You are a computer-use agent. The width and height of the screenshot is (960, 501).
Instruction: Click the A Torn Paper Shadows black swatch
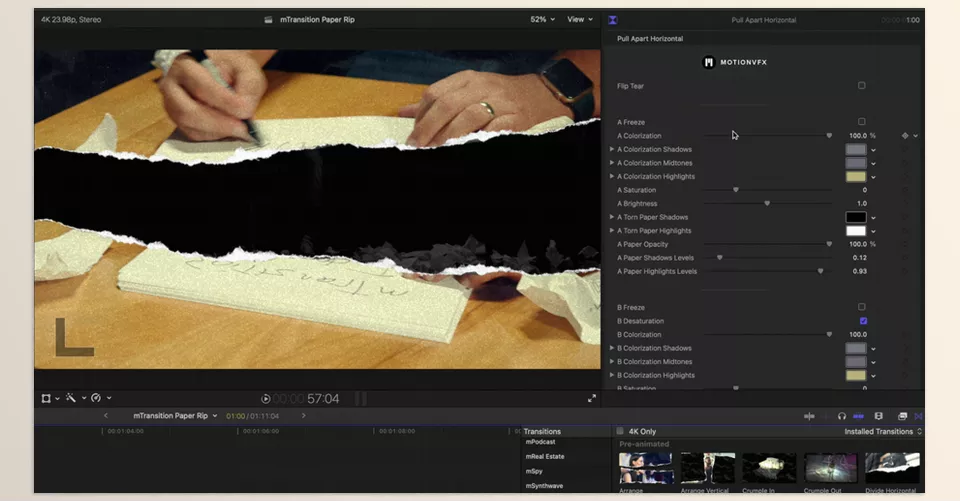tap(856, 217)
